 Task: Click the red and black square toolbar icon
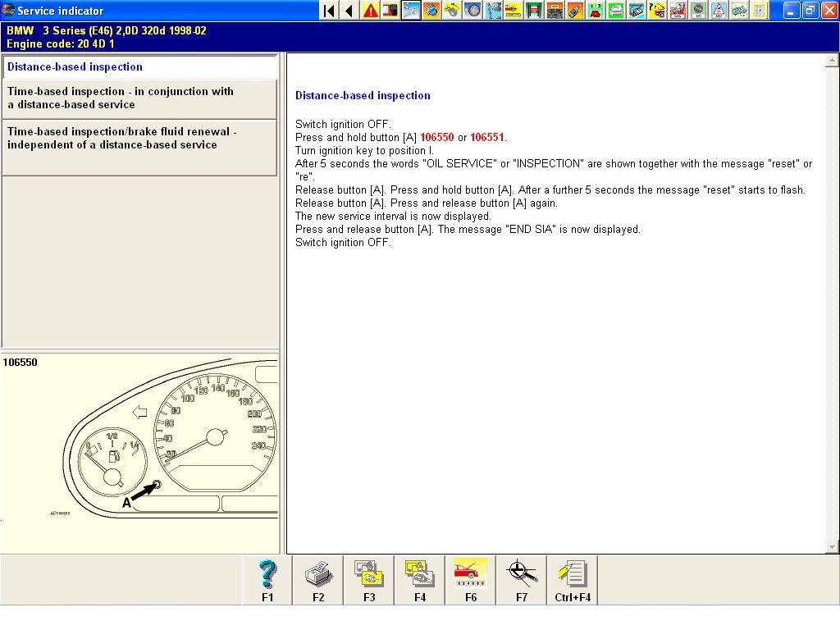pyautogui.click(x=390, y=10)
